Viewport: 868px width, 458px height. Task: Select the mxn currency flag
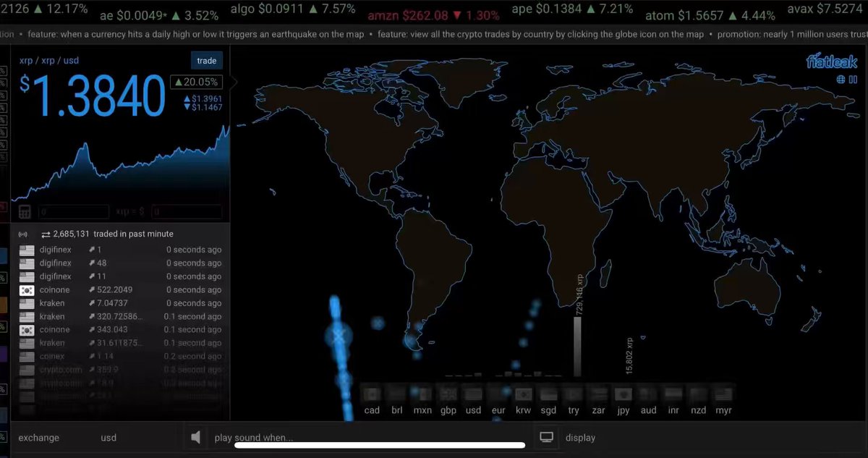[422, 395]
